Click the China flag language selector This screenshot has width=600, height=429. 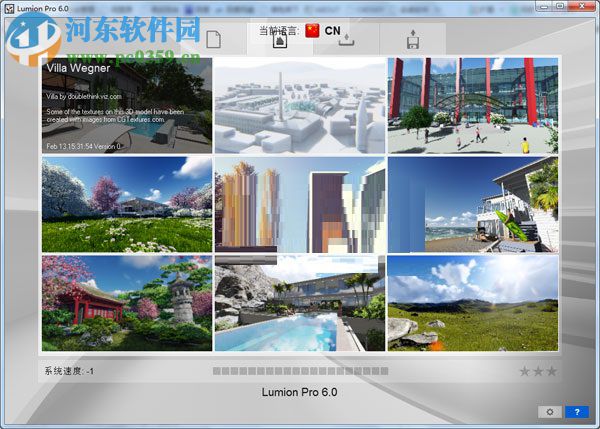[x=312, y=31]
